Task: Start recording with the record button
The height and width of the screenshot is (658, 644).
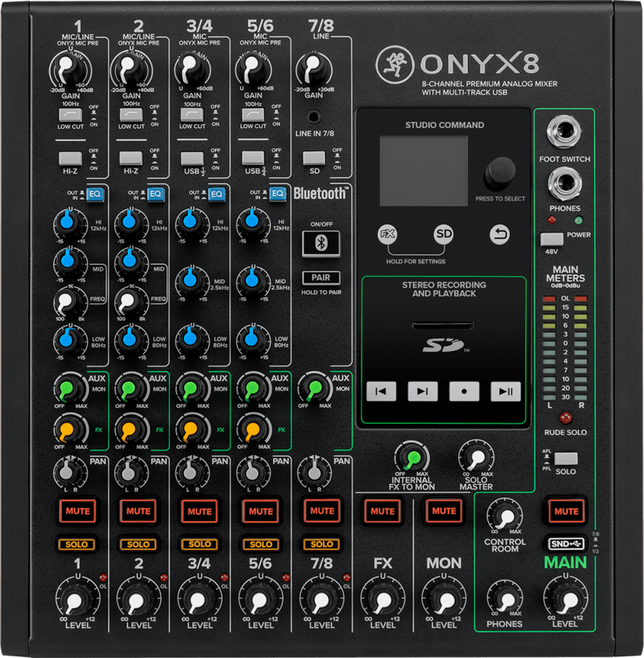Action: click(x=464, y=391)
